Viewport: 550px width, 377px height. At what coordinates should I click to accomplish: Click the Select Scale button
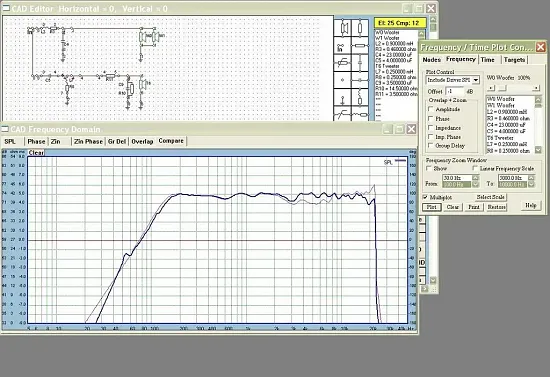coord(490,197)
